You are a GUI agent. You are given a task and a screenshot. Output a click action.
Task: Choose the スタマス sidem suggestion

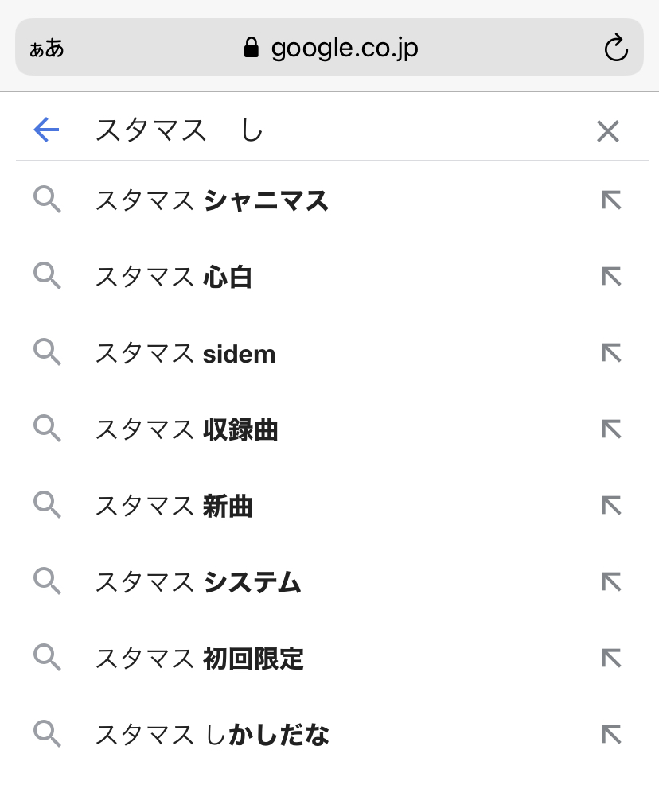pos(185,354)
